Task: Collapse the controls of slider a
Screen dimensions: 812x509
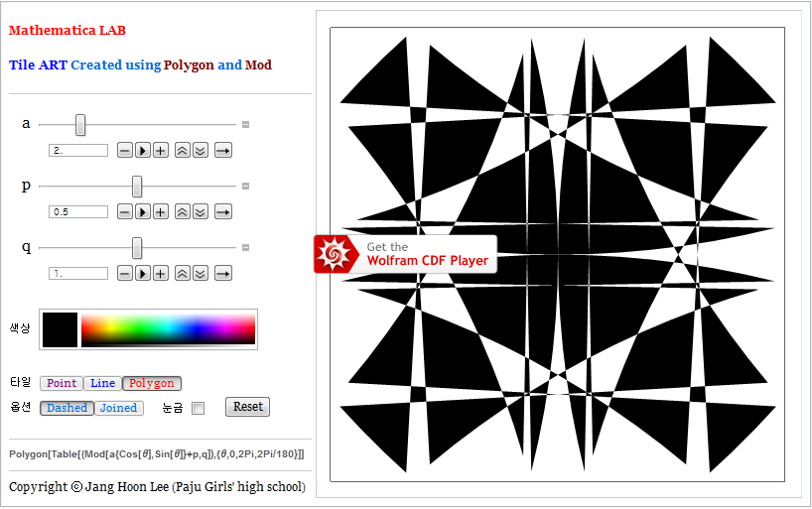Action: pos(246,125)
